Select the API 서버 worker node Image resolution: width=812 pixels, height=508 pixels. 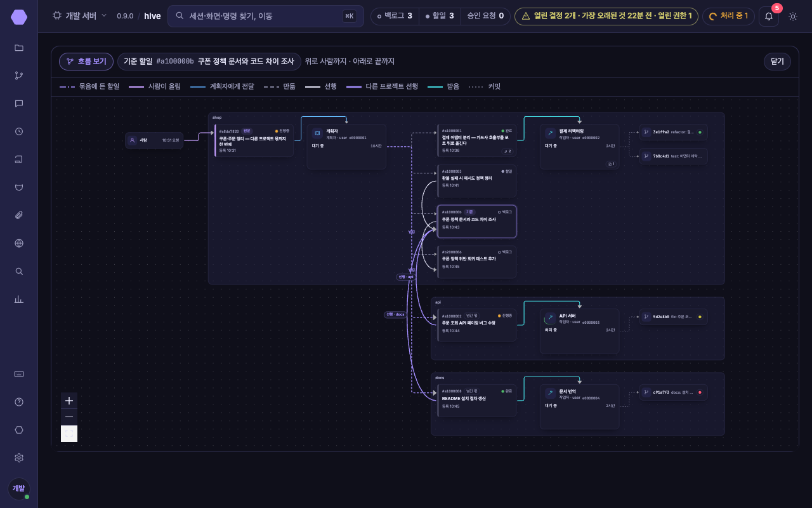click(579, 331)
